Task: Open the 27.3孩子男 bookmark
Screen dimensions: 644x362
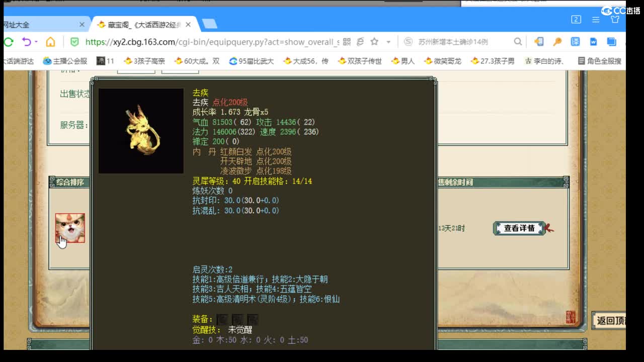Action: point(493,61)
